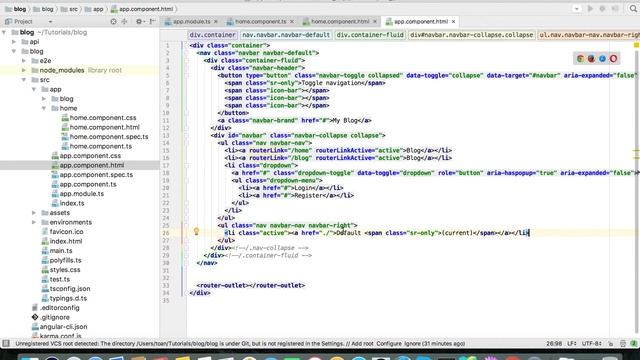
Task: Click the VCS root warning message in status bar
Action: [x=240, y=344]
